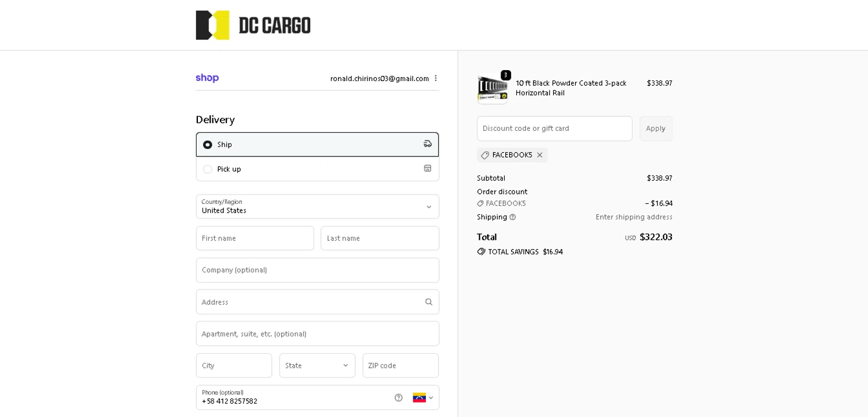Click the discount amount − $16.94
The image size is (868, 417).
click(659, 203)
